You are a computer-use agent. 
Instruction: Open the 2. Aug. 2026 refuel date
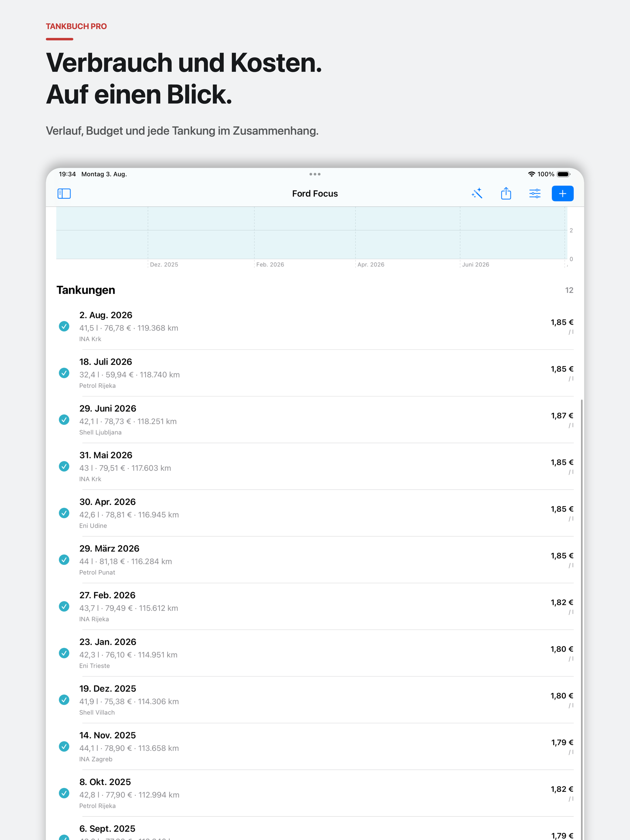[x=106, y=315]
